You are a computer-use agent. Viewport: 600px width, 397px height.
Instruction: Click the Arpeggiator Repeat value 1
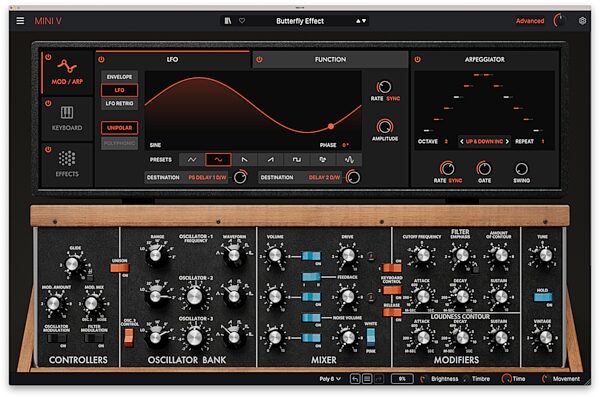pyautogui.click(x=543, y=142)
